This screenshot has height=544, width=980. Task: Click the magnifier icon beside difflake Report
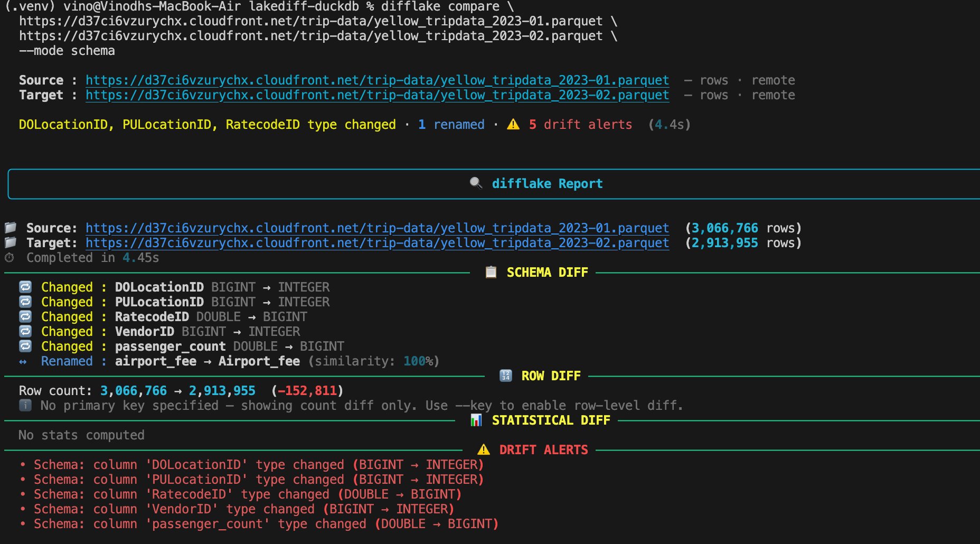(476, 183)
